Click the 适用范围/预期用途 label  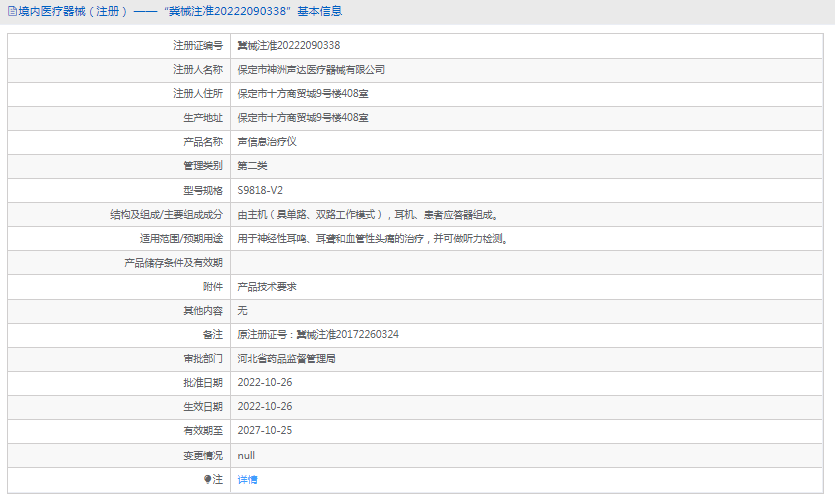coord(181,238)
